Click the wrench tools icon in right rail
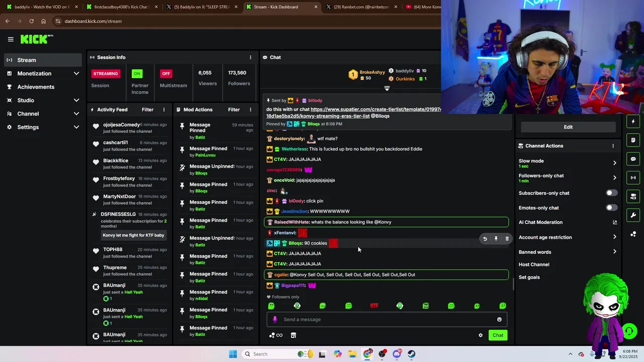Screen dimensions: 644x362 pyautogui.click(x=633, y=215)
